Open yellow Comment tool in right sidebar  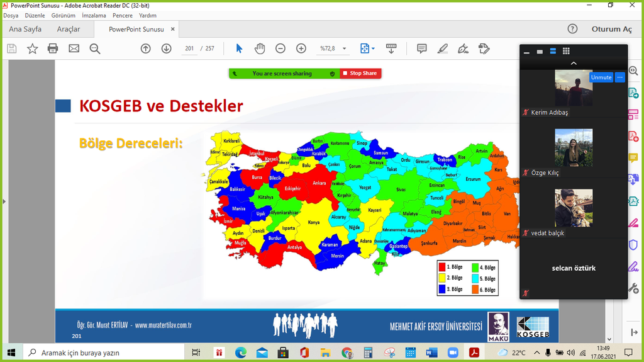(633, 157)
